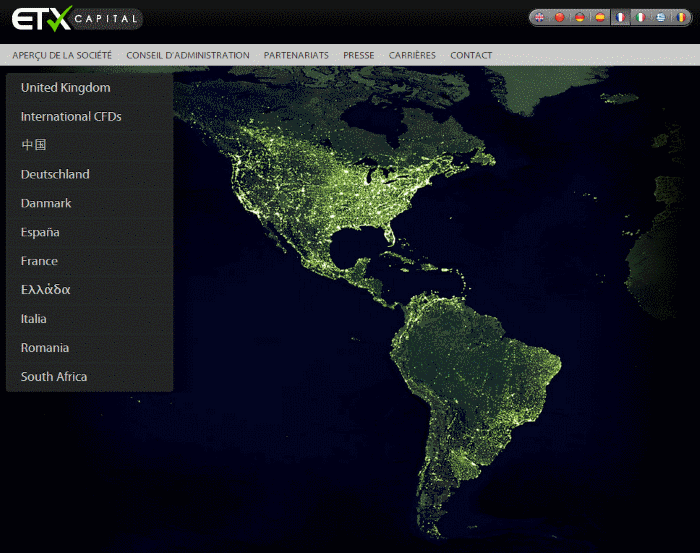Select Ελλάδα from the region list
Viewport: 700px width, 553px height.
[x=46, y=290]
